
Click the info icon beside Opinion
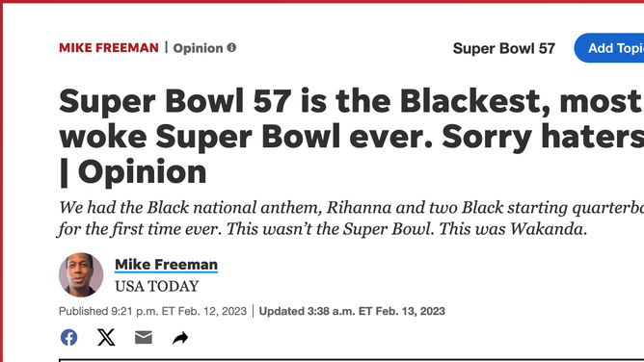231,47
